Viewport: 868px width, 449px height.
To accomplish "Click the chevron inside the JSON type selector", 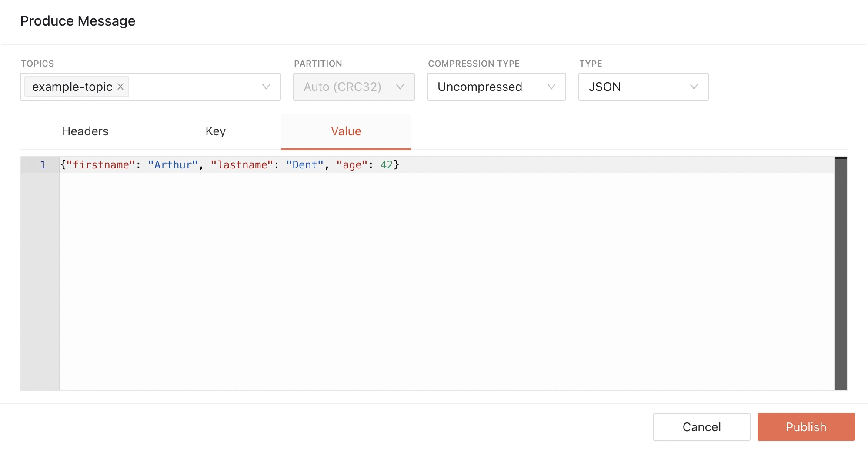I will click(x=694, y=87).
